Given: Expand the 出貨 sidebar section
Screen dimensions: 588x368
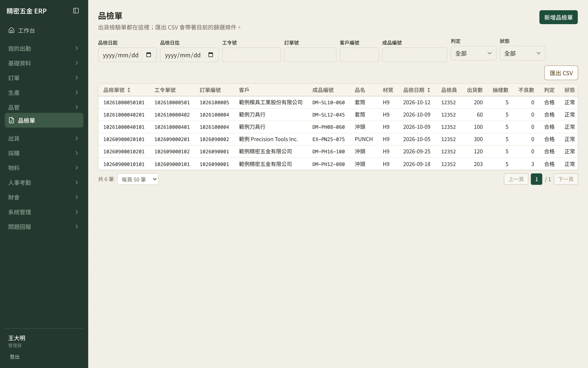Looking at the screenshot, I should (x=44, y=138).
